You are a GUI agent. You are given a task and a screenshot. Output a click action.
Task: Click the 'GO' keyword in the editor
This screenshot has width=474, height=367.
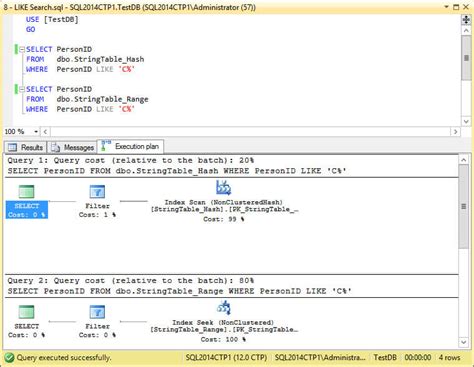30,29
